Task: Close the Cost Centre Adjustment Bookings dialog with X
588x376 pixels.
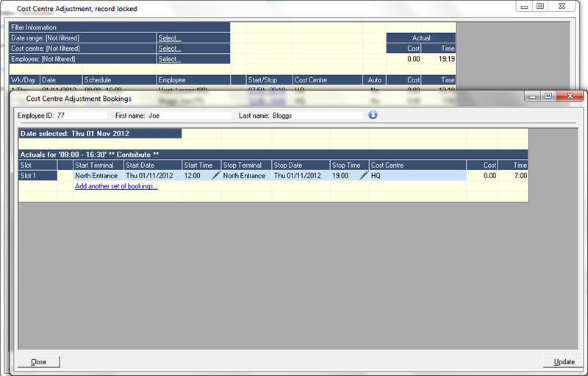Action: pos(567,96)
